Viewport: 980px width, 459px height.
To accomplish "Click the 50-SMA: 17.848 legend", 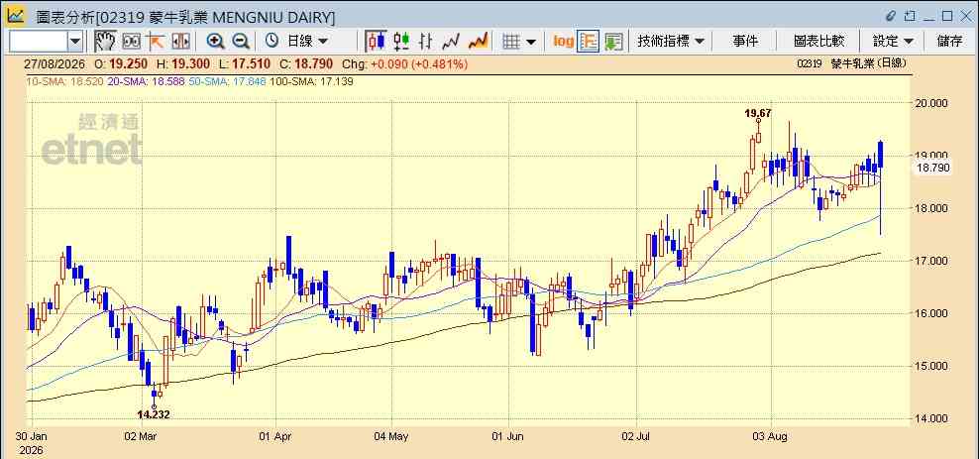I will pos(226,81).
